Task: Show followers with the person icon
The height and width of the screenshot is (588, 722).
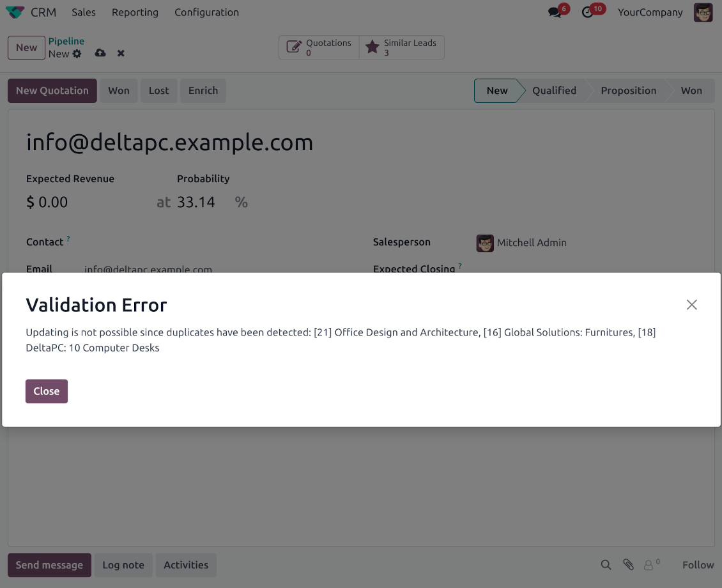Action: pyautogui.click(x=649, y=565)
